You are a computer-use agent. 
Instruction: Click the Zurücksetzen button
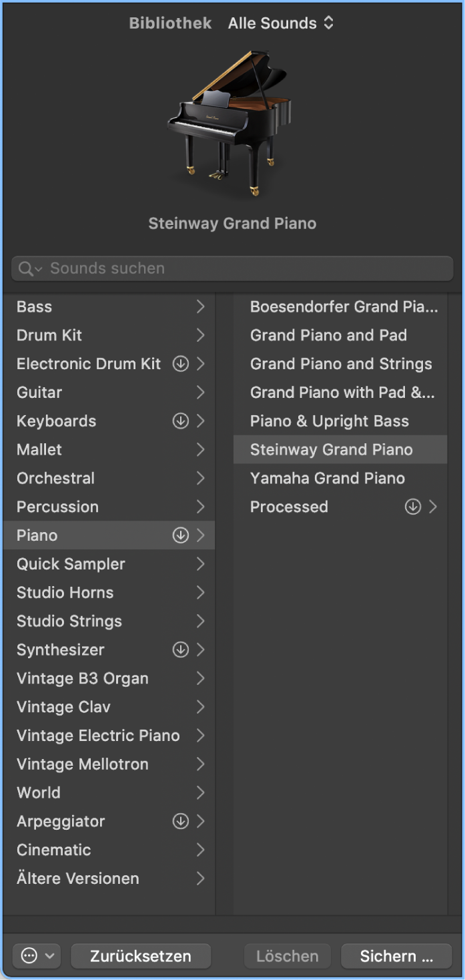click(x=141, y=956)
